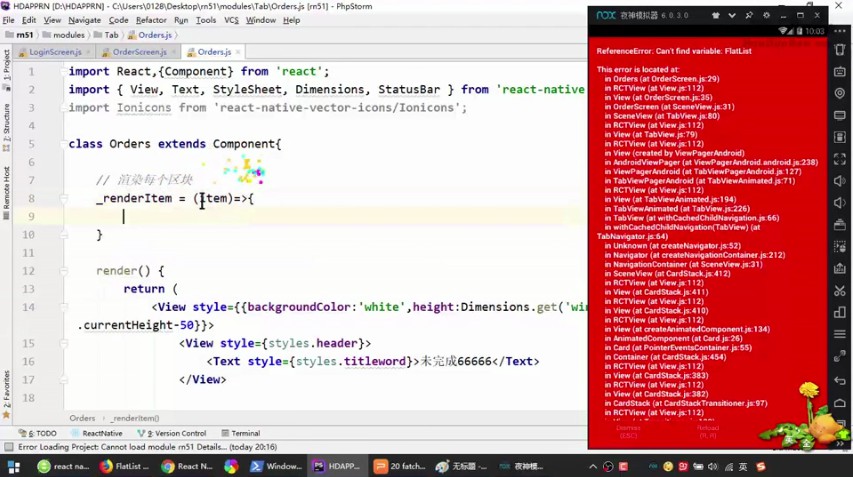853x477 pixels.
Task: Open the Favorites sidebar tab
Action: click(x=7, y=394)
